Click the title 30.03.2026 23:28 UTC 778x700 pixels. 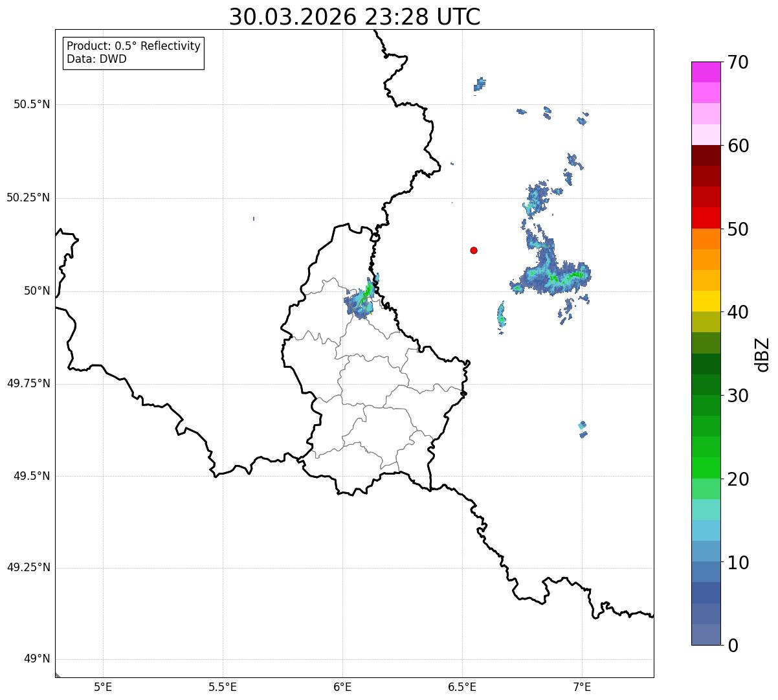point(355,17)
